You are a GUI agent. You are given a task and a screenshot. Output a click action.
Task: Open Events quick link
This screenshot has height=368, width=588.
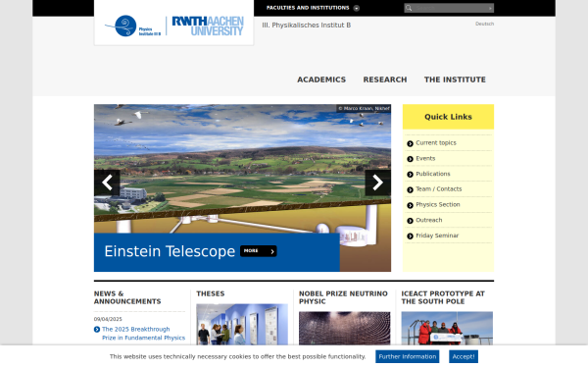point(425,158)
